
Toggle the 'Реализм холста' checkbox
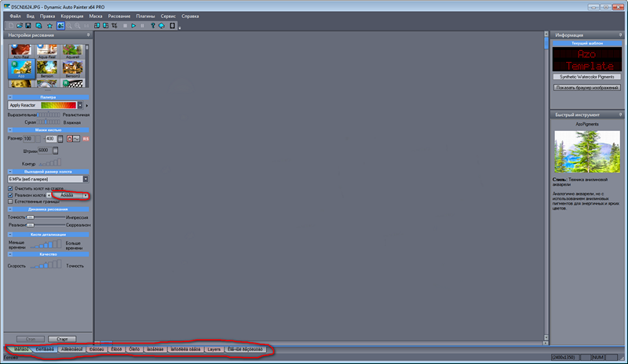coord(10,195)
